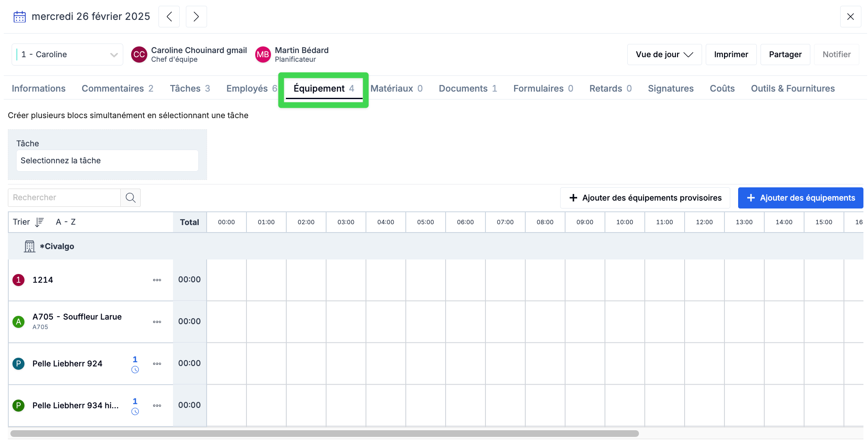Open the calendar date picker icon

click(20, 17)
